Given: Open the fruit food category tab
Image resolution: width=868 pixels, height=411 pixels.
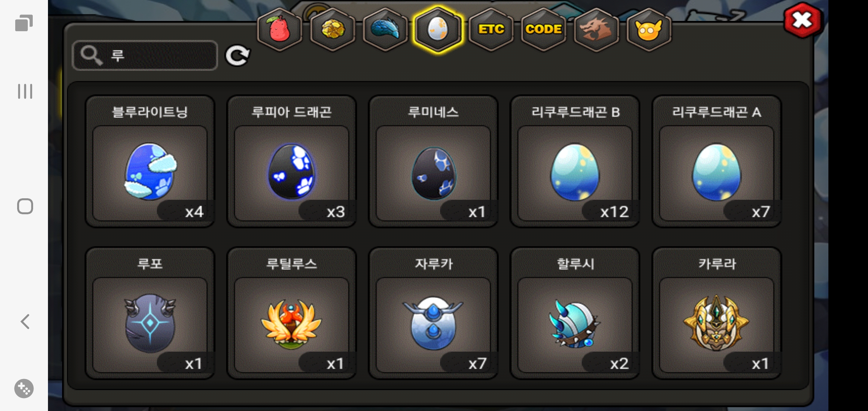Looking at the screenshot, I should click(280, 29).
